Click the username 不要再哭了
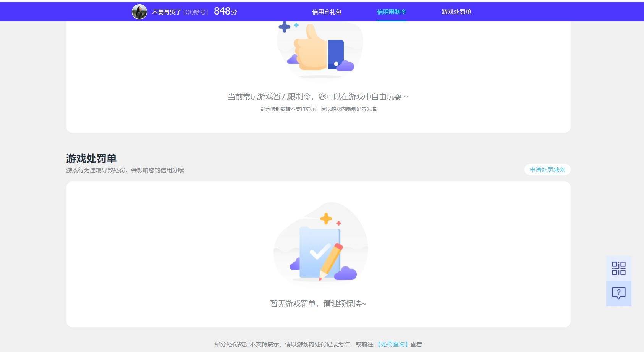Viewport: 644px width, 352px height. click(167, 12)
